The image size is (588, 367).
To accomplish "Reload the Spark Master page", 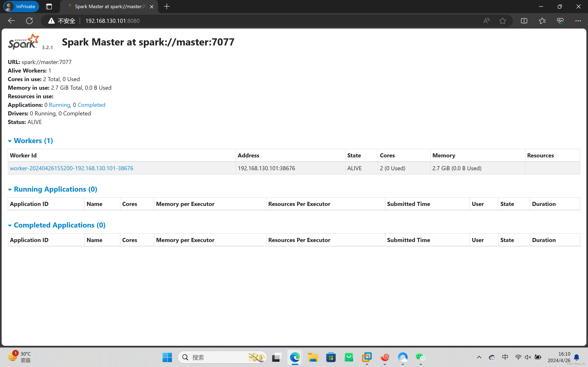I will click(x=29, y=21).
